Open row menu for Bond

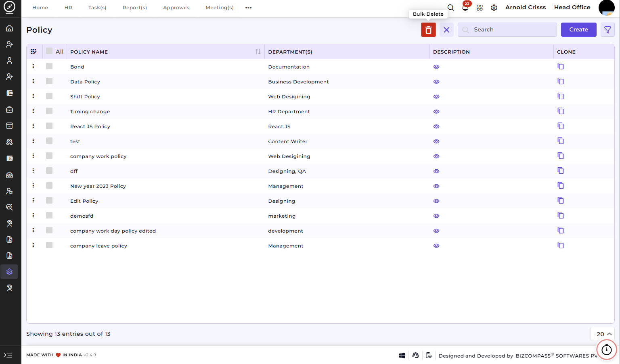coord(33,66)
